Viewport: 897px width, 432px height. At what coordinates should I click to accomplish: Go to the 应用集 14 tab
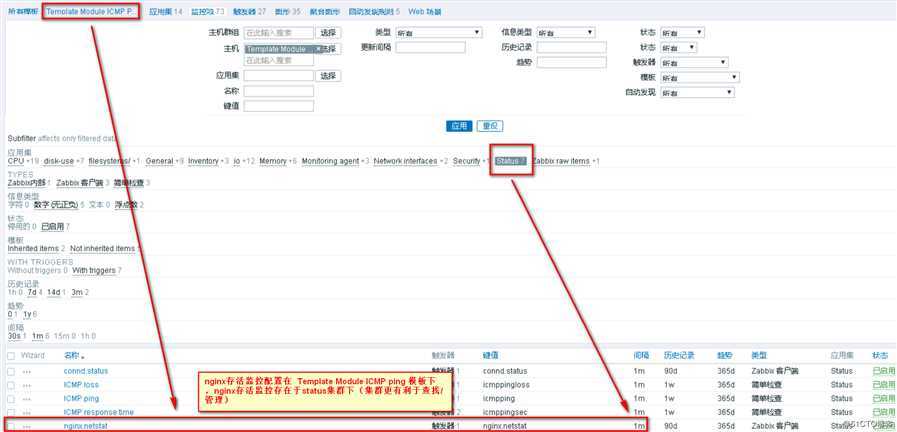[x=166, y=11]
